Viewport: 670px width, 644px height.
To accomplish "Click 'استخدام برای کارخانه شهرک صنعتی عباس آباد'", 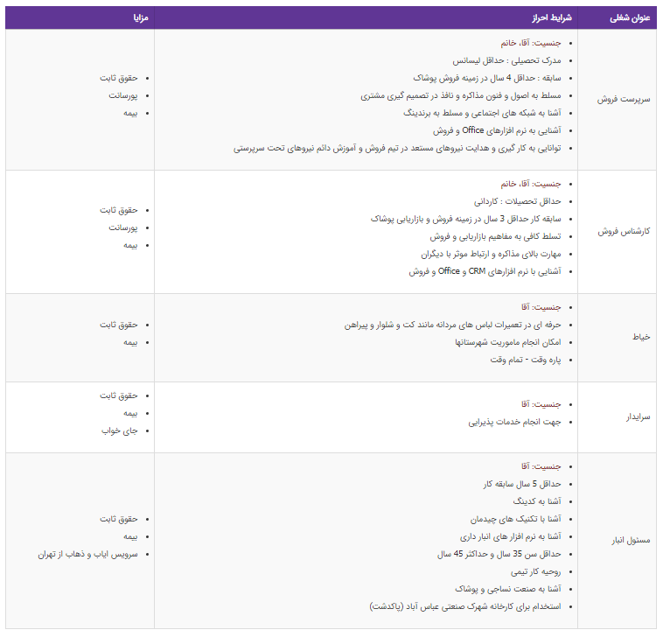I will tap(465, 607).
